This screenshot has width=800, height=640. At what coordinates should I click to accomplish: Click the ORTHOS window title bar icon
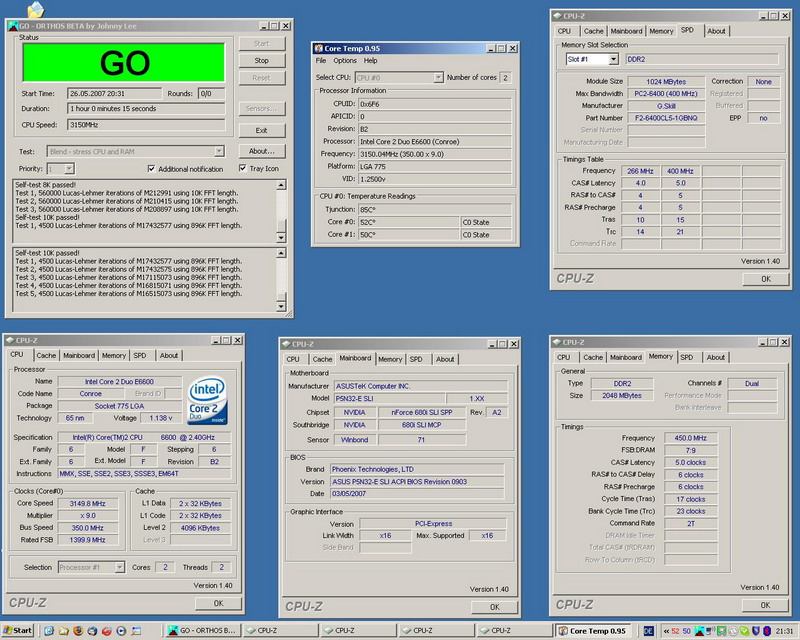tap(13, 26)
